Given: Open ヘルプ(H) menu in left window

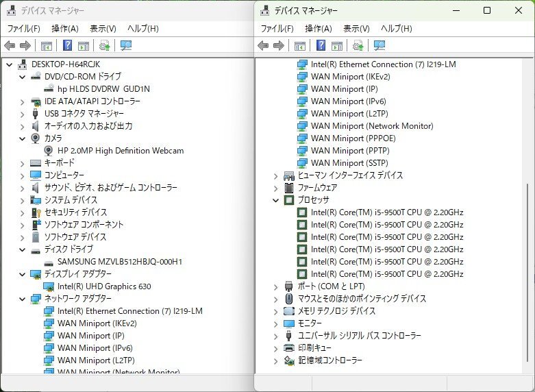Looking at the screenshot, I should tap(143, 29).
